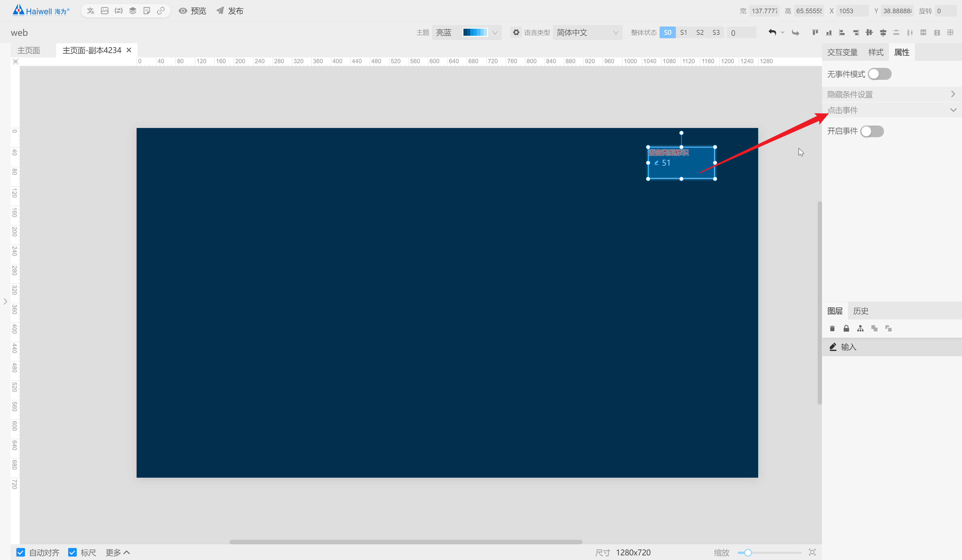Click the 高 height input field

tap(809, 11)
